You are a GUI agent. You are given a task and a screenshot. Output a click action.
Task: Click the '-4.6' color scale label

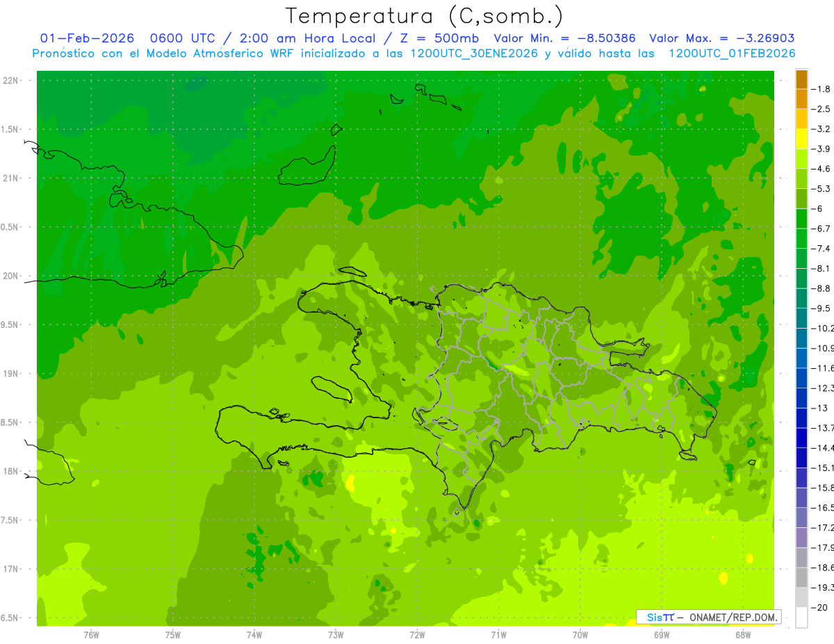tap(821, 169)
